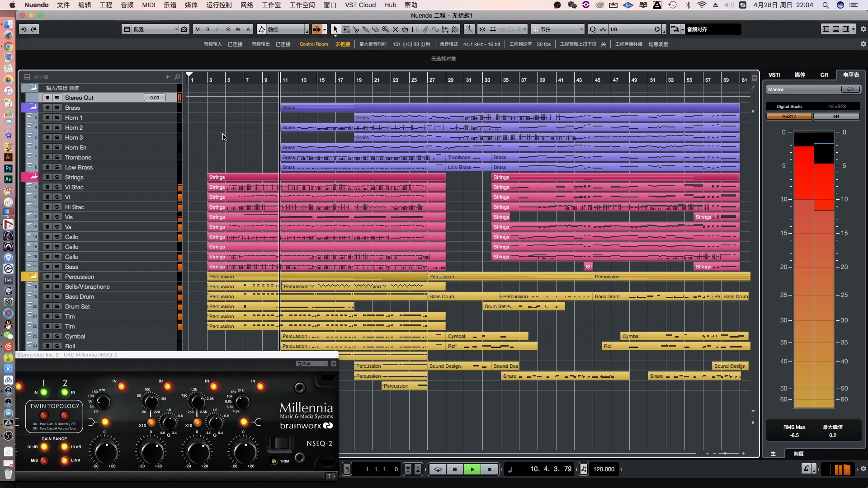Viewport: 868px width, 488px height.
Task: Open the 节拍 grid type dropdown
Action: point(559,29)
